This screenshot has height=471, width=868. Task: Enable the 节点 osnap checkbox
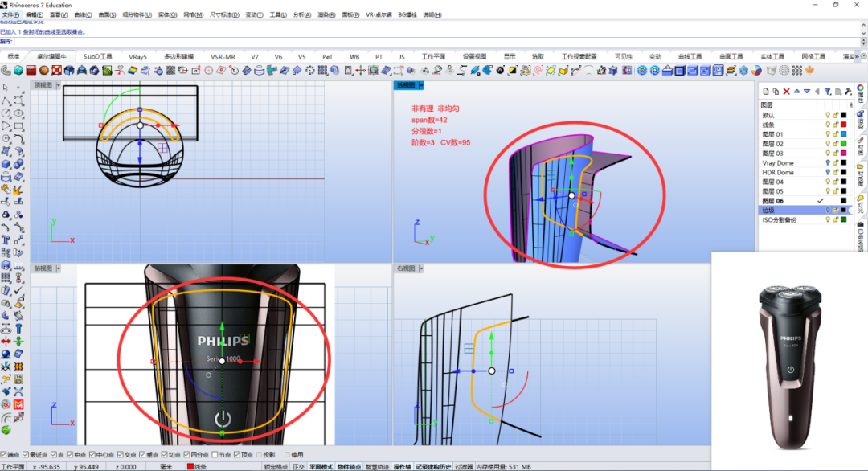[x=215, y=455]
